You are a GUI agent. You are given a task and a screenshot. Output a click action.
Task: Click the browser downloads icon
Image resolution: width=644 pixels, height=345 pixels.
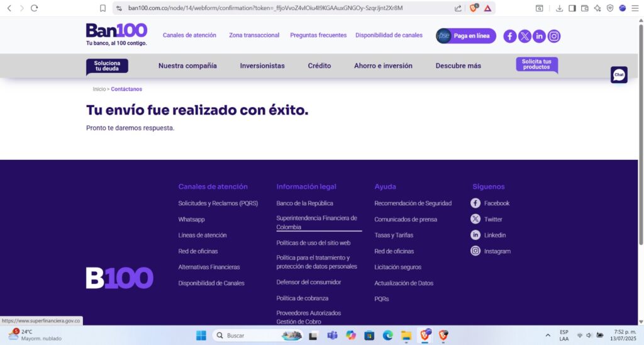559,8
